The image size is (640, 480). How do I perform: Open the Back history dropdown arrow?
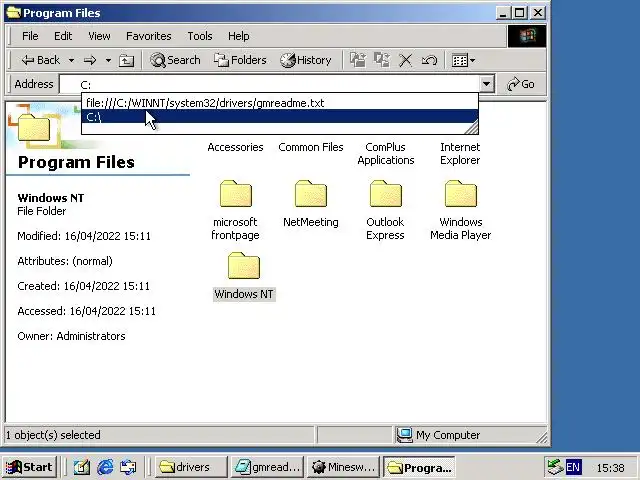click(71, 60)
